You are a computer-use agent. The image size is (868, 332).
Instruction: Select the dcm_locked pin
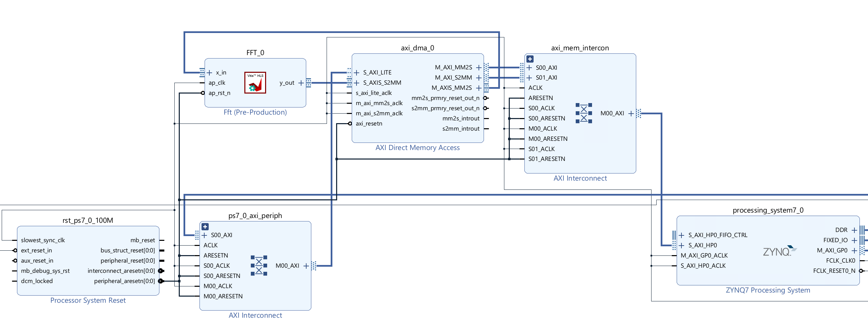[x=37, y=281]
